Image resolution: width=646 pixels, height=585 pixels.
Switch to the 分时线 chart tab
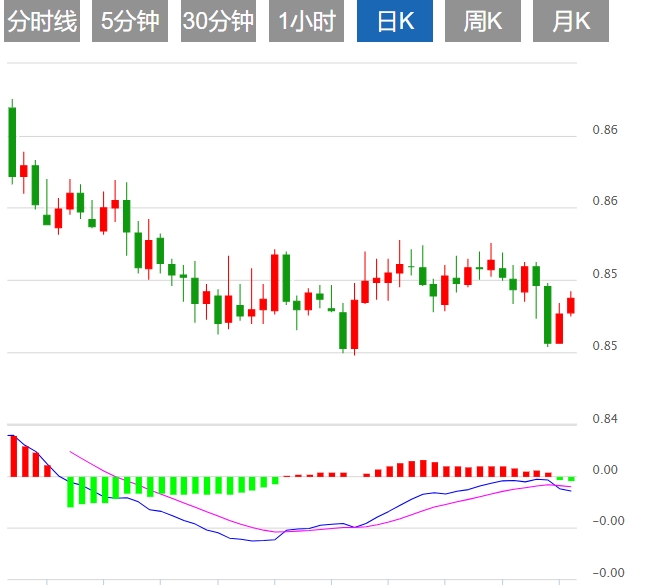[42, 21]
